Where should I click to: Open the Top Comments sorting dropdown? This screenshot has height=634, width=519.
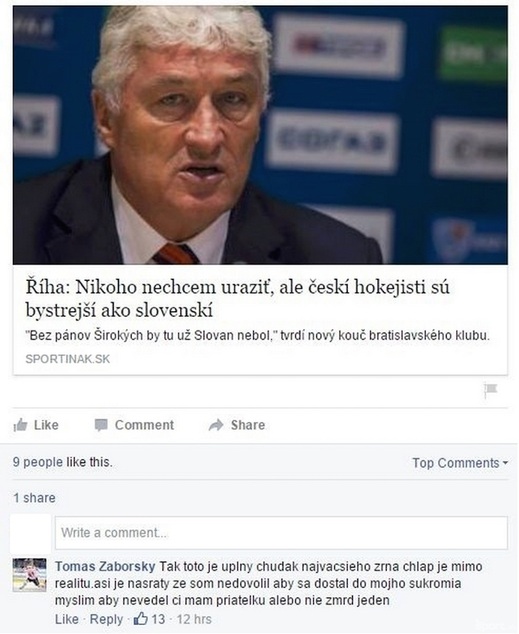click(460, 463)
